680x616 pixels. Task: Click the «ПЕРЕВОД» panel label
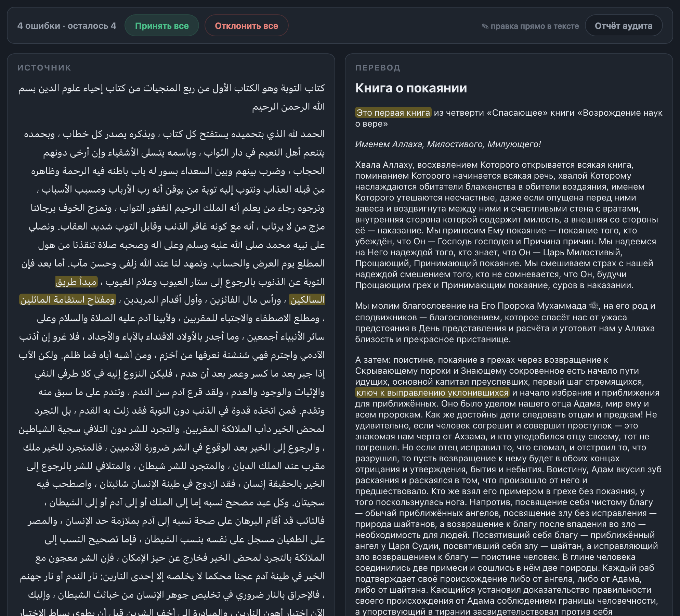pyautogui.click(x=378, y=68)
